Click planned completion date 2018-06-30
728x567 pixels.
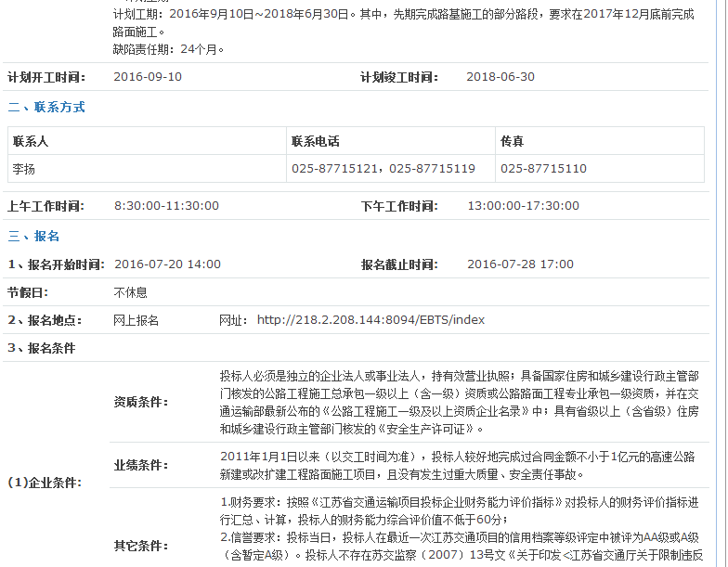500,77
